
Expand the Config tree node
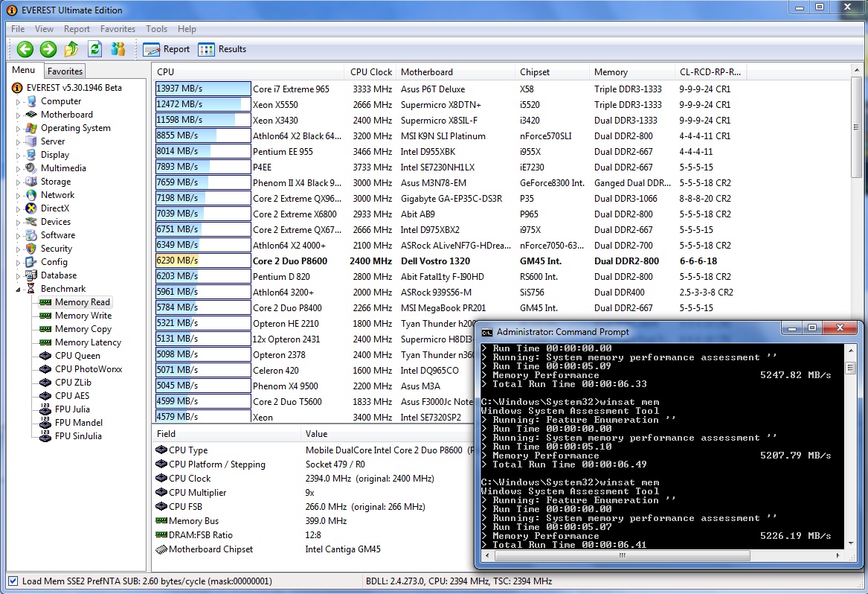[19, 263]
